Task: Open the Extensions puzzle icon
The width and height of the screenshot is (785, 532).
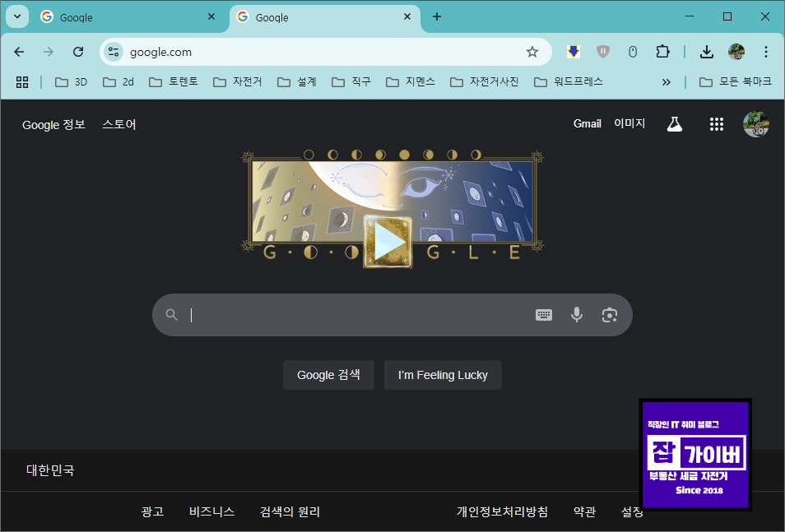Action: point(662,52)
